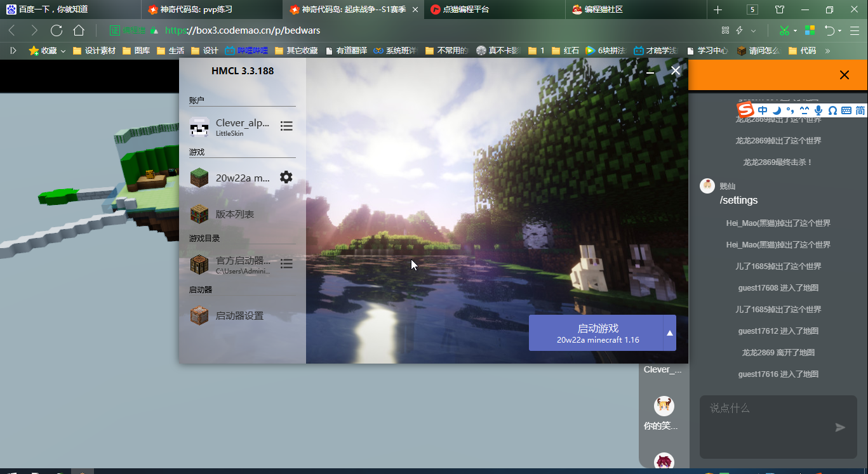Screen dimensions: 868x474
Task: Open the scissors screenshot tool
Action: pos(785,30)
